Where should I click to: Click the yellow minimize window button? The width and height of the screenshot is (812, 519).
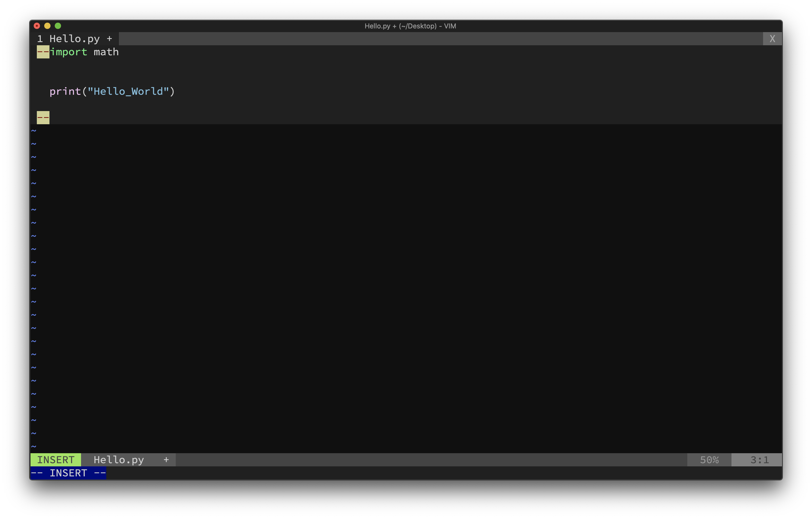pyautogui.click(x=48, y=26)
